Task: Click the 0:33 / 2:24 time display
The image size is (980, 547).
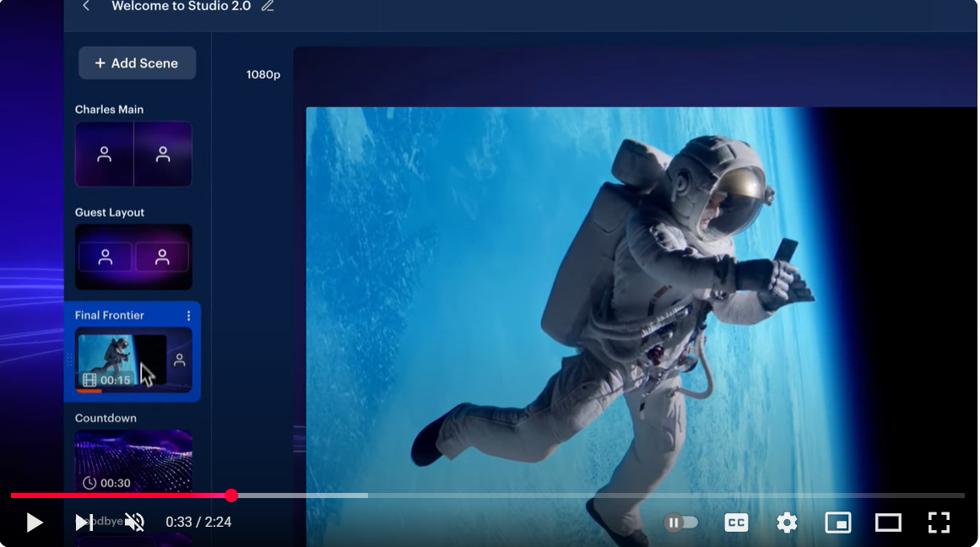Action: click(198, 522)
